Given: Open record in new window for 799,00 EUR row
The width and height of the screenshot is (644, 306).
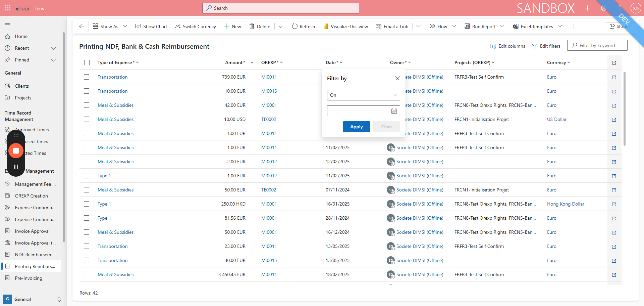Looking at the screenshot, I should pyautogui.click(x=614, y=77).
